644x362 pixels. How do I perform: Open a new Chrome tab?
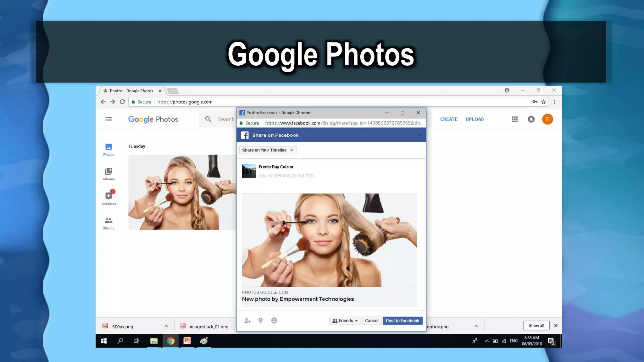tap(173, 91)
